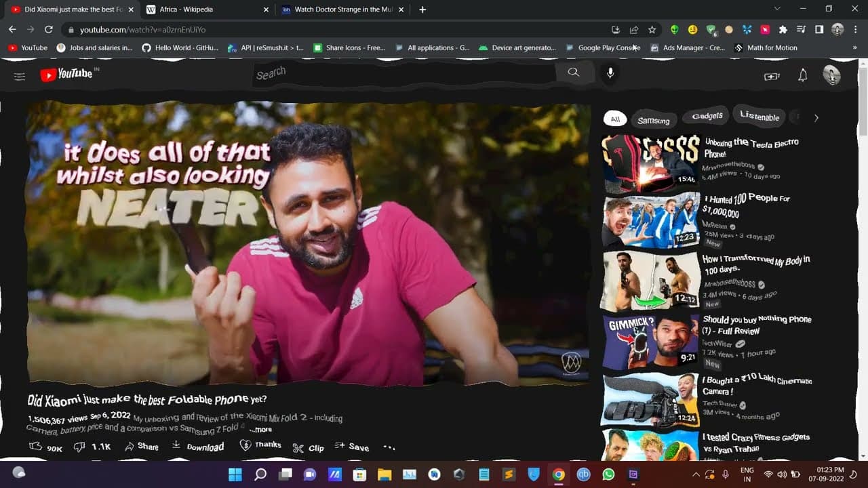Show more filter chips with right arrow
The height and width of the screenshot is (488, 868).
tap(816, 117)
